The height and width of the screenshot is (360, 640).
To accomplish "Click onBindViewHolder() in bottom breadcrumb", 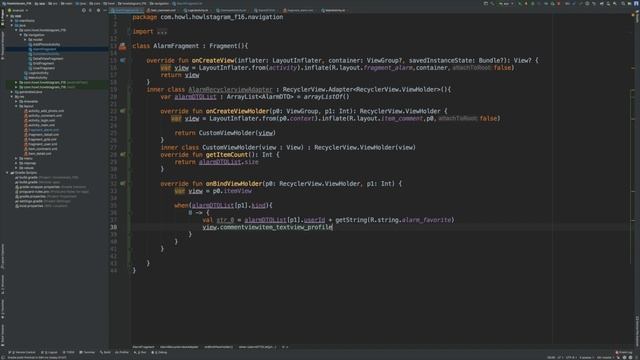I will tap(218, 347).
